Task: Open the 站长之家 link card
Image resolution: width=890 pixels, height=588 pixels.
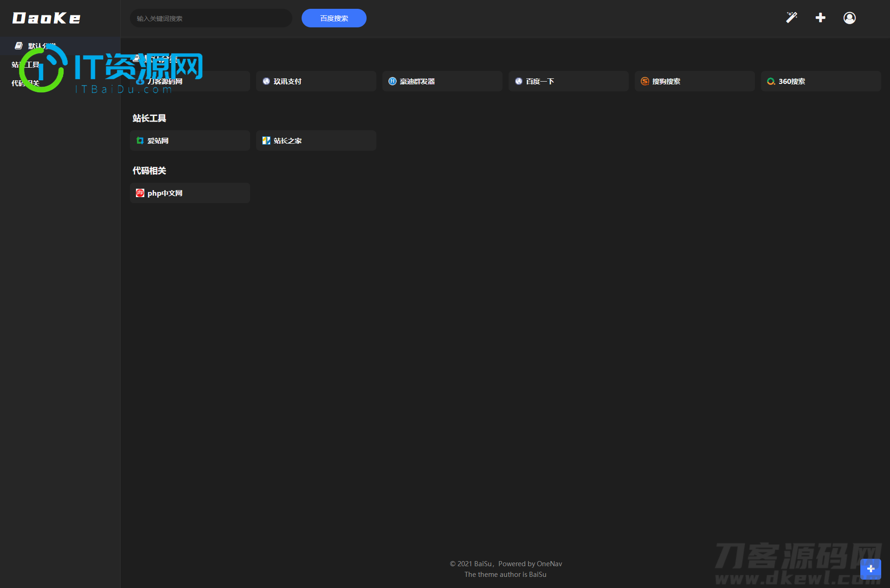Action: click(316, 141)
